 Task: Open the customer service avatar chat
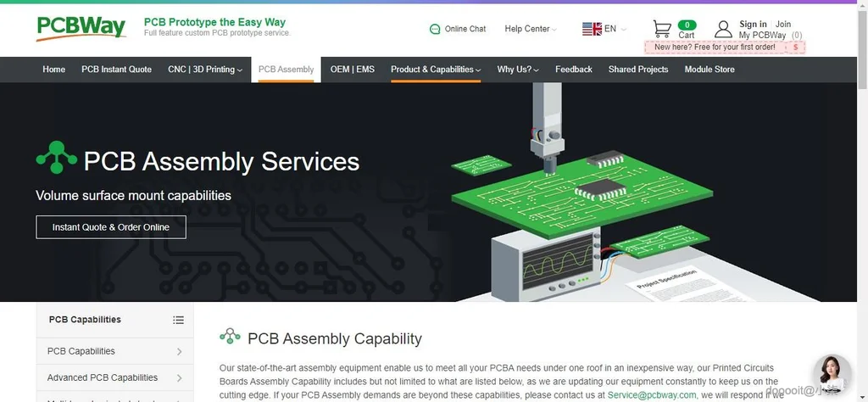coord(832,373)
